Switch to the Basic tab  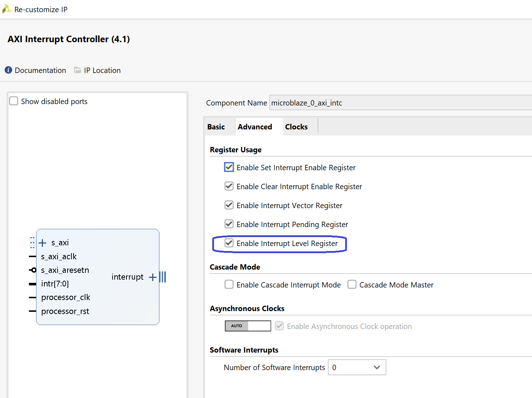[216, 127]
